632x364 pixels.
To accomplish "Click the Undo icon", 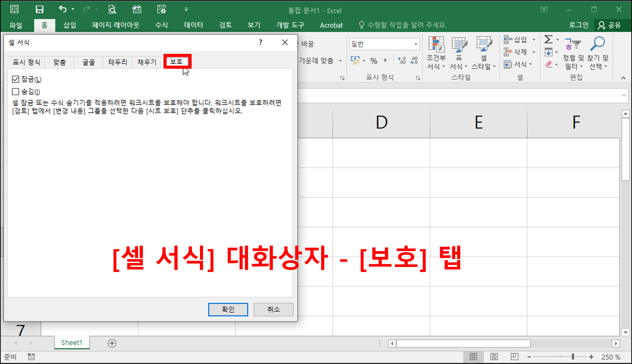I will [62, 9].
